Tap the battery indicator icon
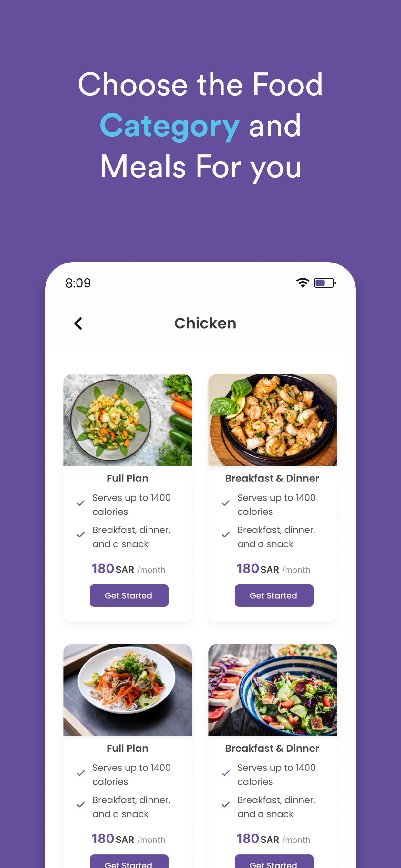The height and width of the screenshot is (868, 401). (325, 283)
